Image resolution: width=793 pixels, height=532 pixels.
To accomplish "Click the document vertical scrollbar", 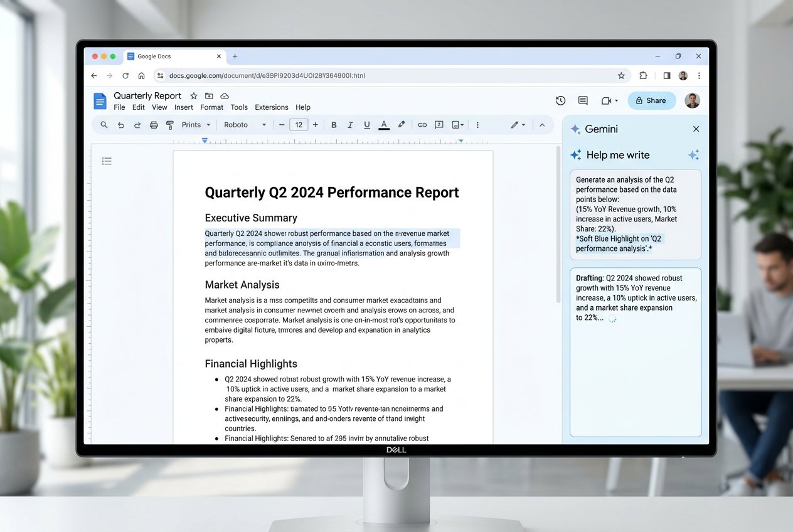I will (558, 226).
